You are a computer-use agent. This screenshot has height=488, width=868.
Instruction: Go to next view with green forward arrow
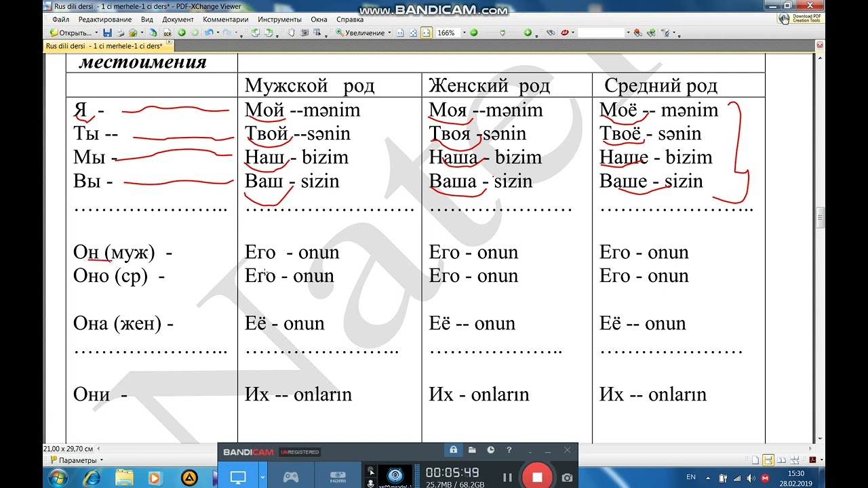pyautogui.click(x=194, y=33)
